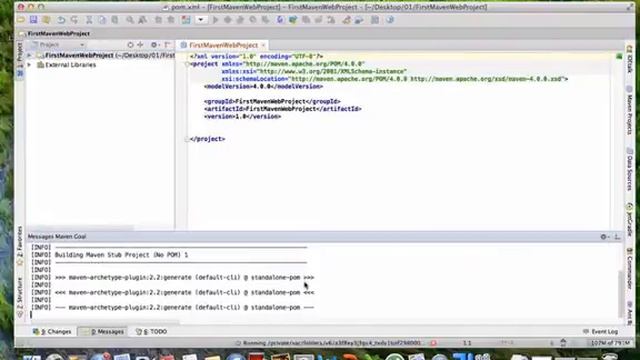Click the Open folder toolbar icon
The height and width of the screenshot is (360, 640).
(21, 20)
